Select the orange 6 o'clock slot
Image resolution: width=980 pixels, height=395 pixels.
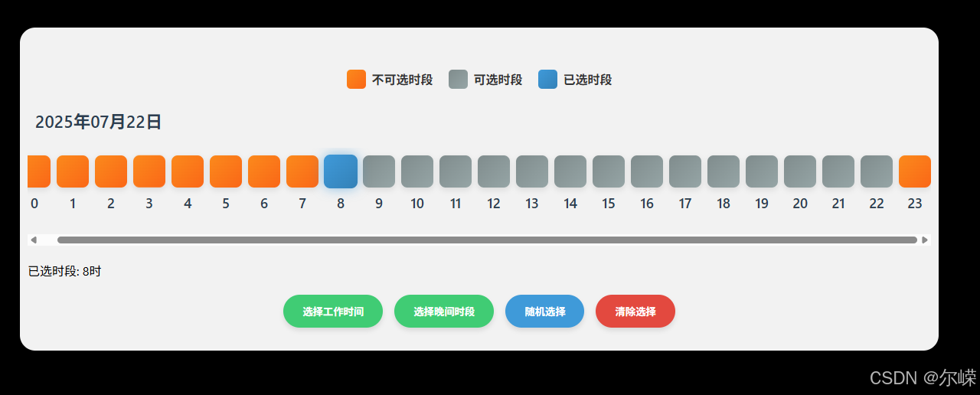[264, 171]
